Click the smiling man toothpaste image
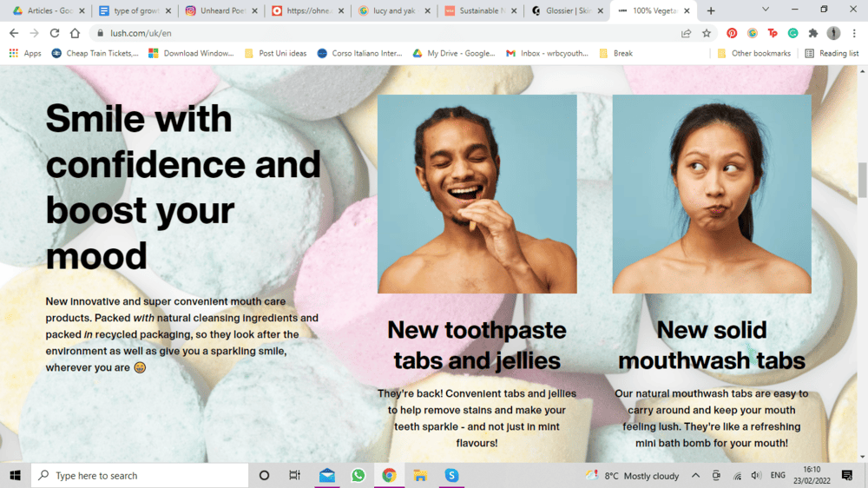Screen dimensions: 868x488 coord(477,194)
